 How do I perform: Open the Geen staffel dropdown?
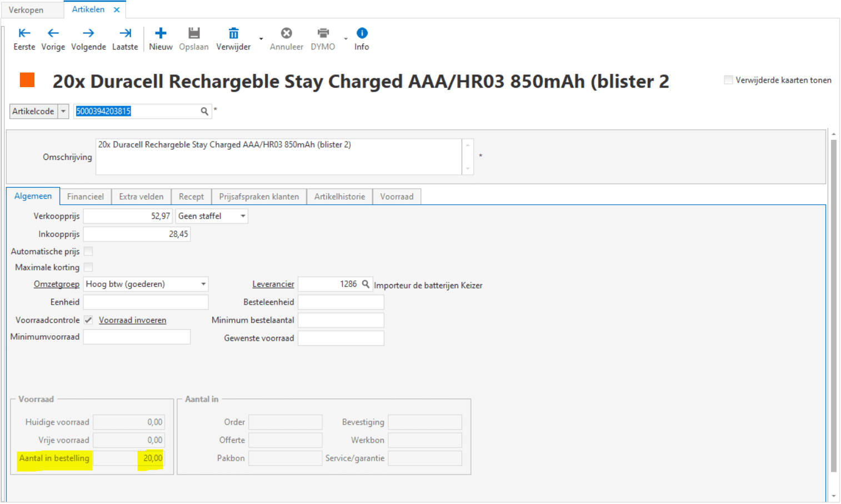243,216
